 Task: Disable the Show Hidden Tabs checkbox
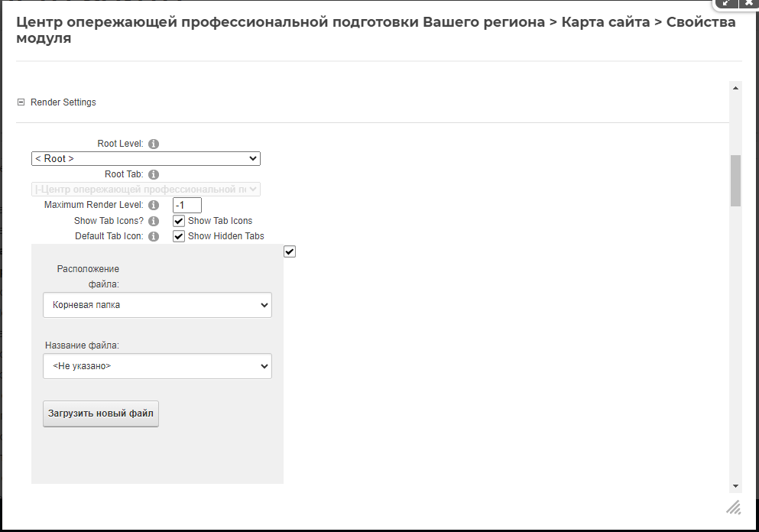(x=179, y=236)
